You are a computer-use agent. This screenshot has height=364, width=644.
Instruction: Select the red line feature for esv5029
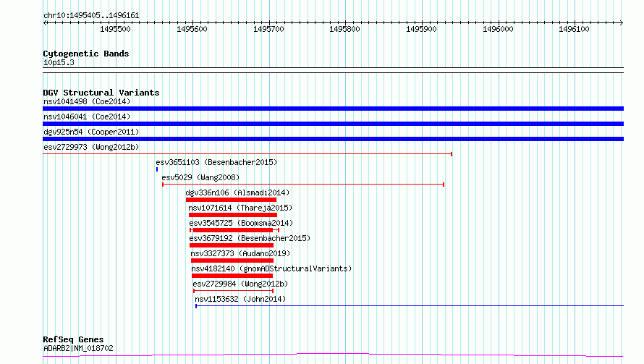303,185
